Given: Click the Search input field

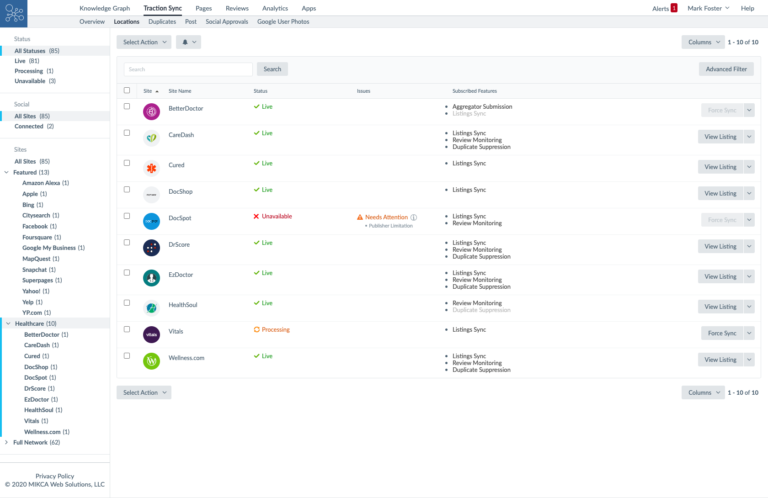Looking at the screenshot, I should coord(188,69).
